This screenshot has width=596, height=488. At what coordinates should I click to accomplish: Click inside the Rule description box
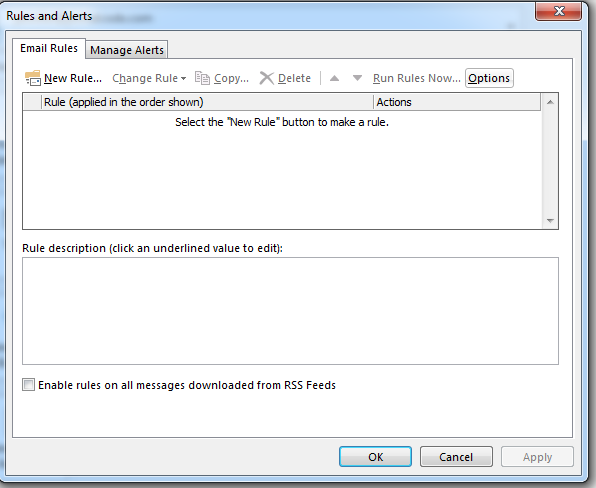coord(290,311)
